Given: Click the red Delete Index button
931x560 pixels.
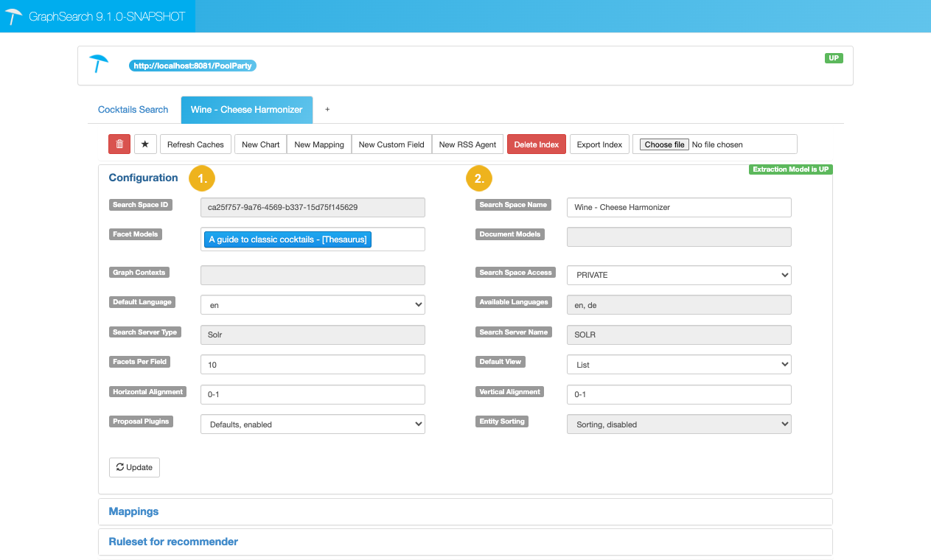Looking at the screenshot, I should pyautogui.click(x=537, y=144).
